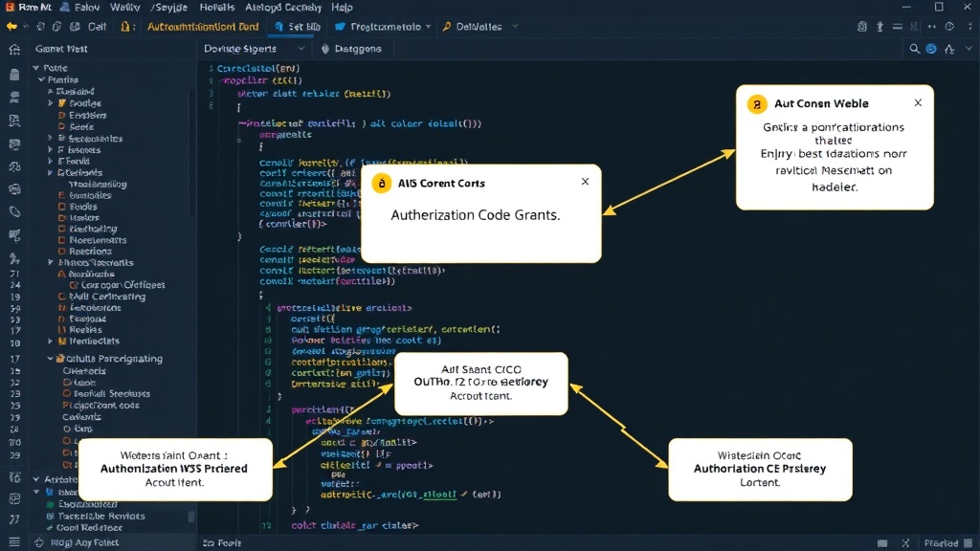Click the Calt button in the toolbar

(x=97, y=27)
